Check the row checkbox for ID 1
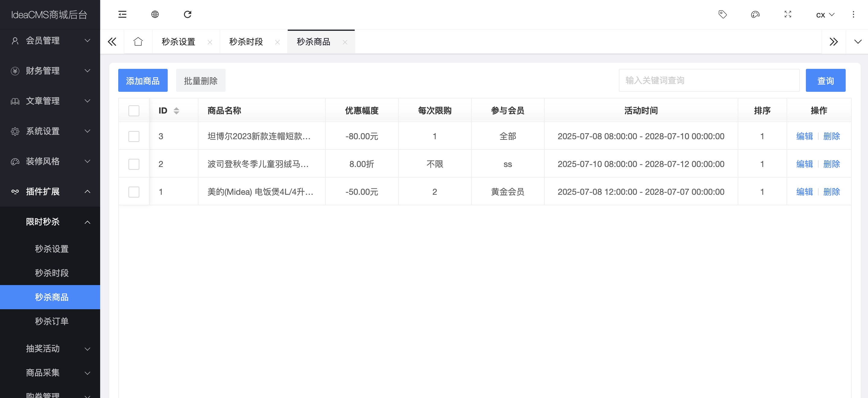 click(134, 192)
